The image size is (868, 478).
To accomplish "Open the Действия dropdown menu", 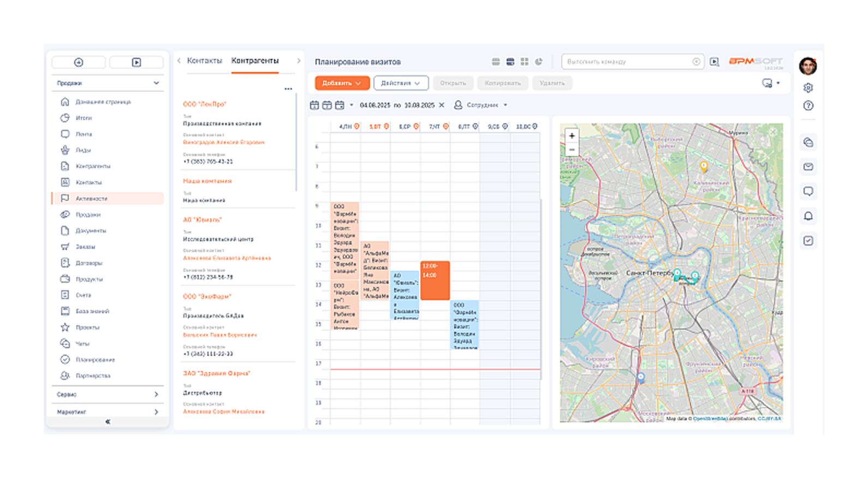I will coord(401,83).
